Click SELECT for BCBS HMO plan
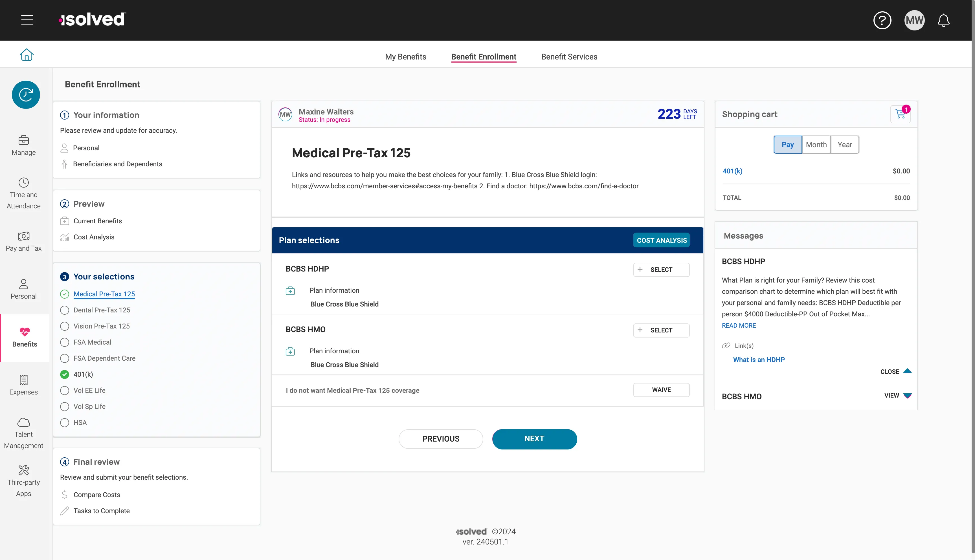The image size is (975, 560). (x=661, y=330)
